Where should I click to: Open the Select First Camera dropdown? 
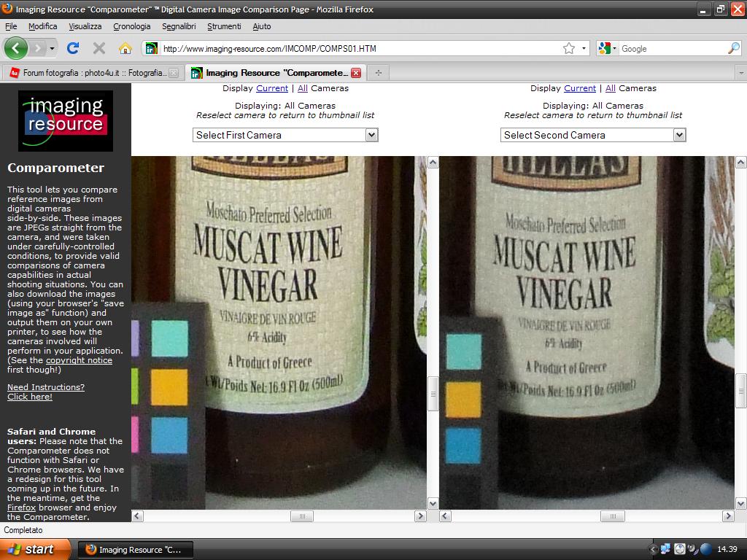click(285, 135)
